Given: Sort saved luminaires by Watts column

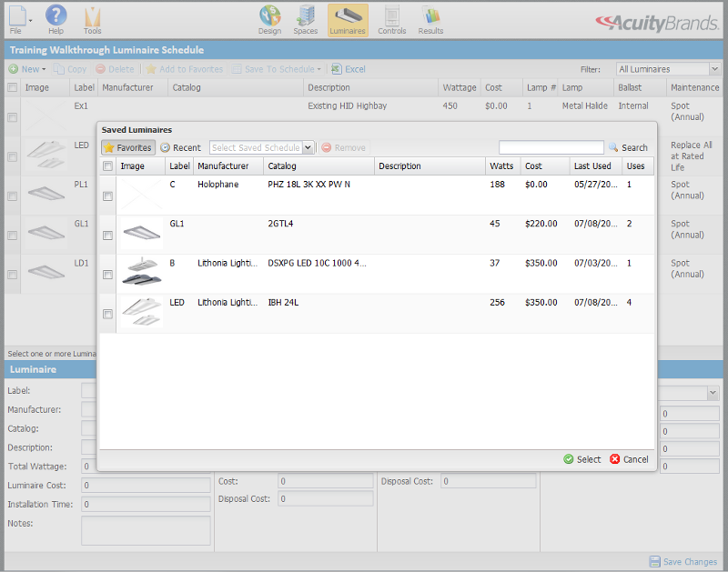Looking at the screenshot, I should pyautogui.click(x=503, y=166).
